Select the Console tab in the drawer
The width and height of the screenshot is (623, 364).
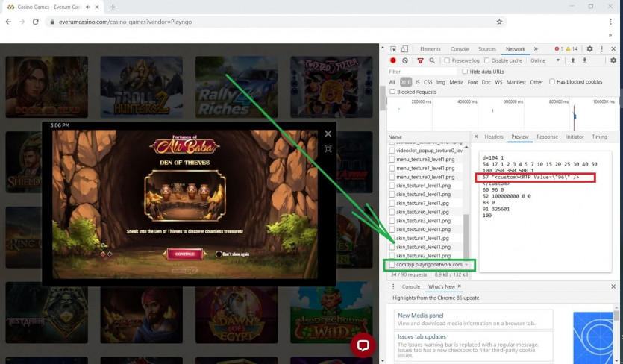(x=411, y=286)
